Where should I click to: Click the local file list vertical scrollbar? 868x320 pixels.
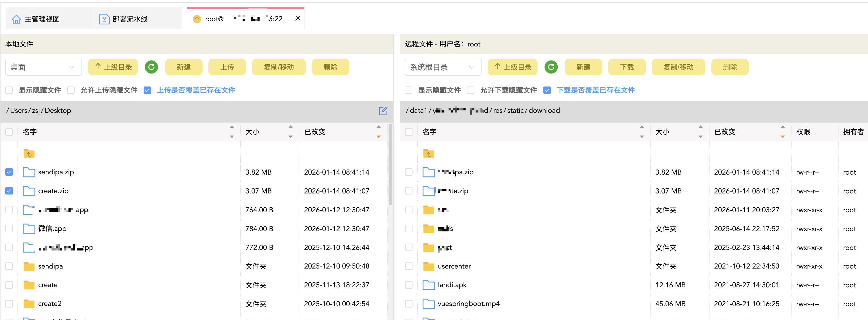click(x=390, y=165)
